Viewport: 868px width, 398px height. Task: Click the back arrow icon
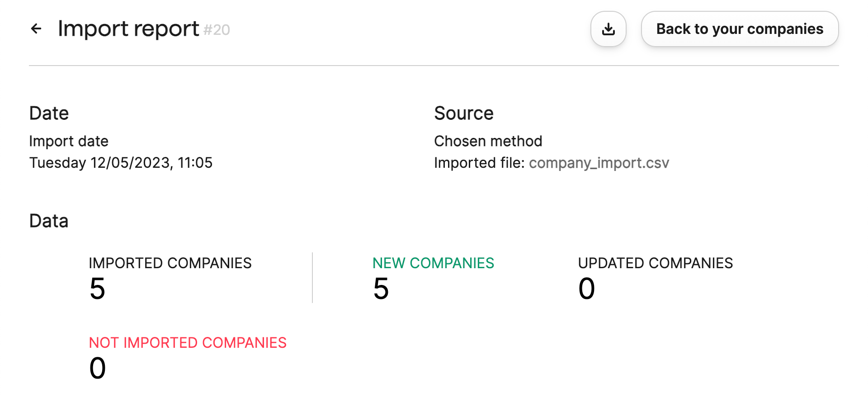[x=36, y=29]
